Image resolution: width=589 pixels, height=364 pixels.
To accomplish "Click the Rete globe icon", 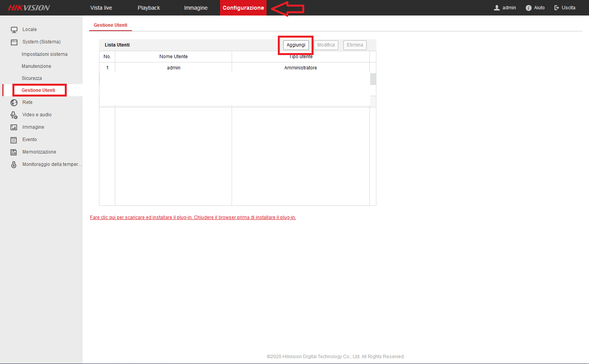I will (x=14, y=102).
